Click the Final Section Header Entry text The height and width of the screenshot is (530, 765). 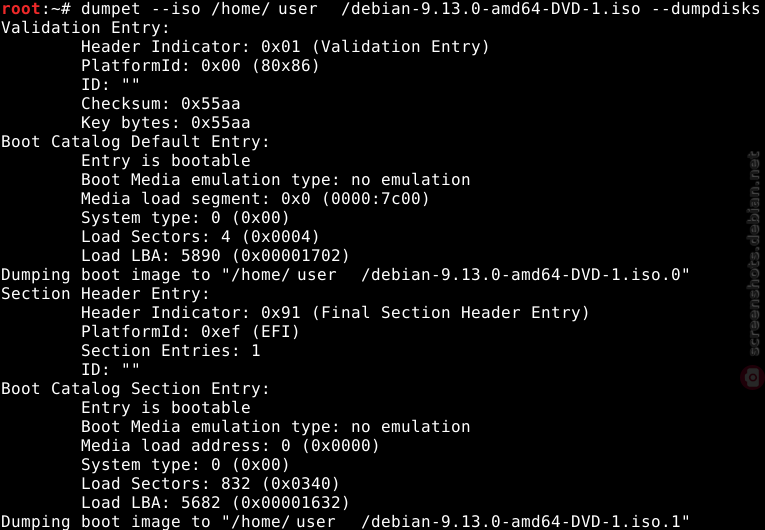450,313
